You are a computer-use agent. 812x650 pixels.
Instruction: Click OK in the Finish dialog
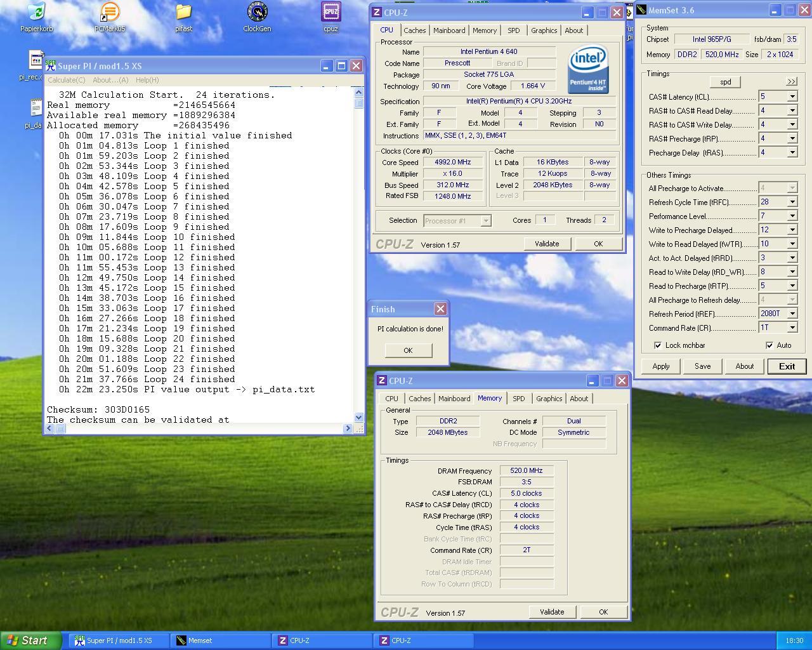[x=408, y=350]
